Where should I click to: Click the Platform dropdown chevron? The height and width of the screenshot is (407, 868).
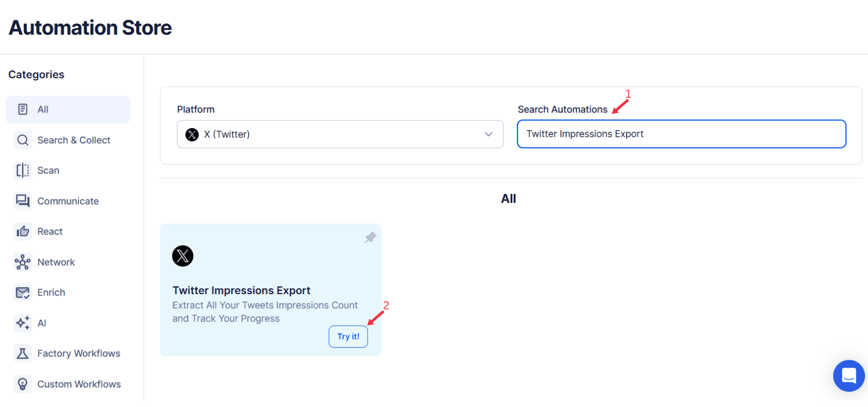(x=489, y=134)
